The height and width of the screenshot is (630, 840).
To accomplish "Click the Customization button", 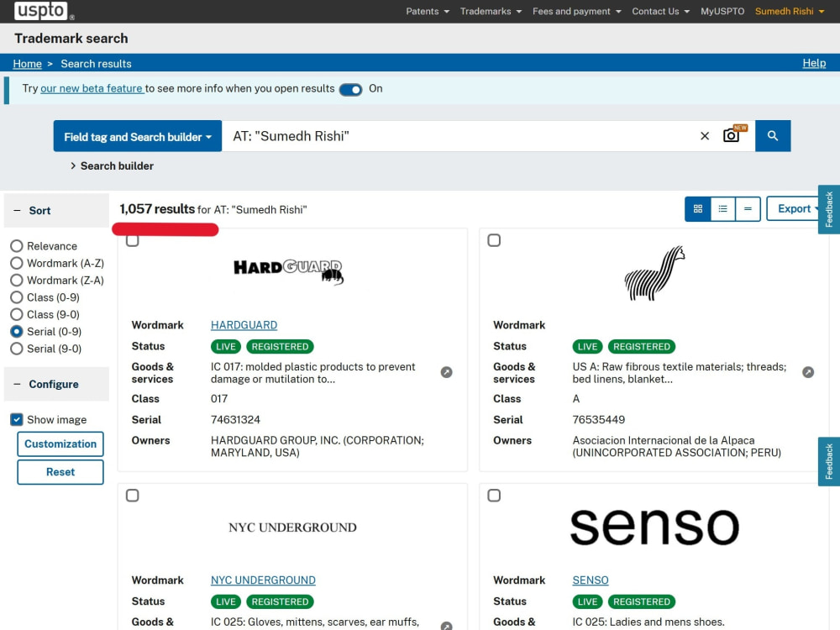I will click(60, 444).
